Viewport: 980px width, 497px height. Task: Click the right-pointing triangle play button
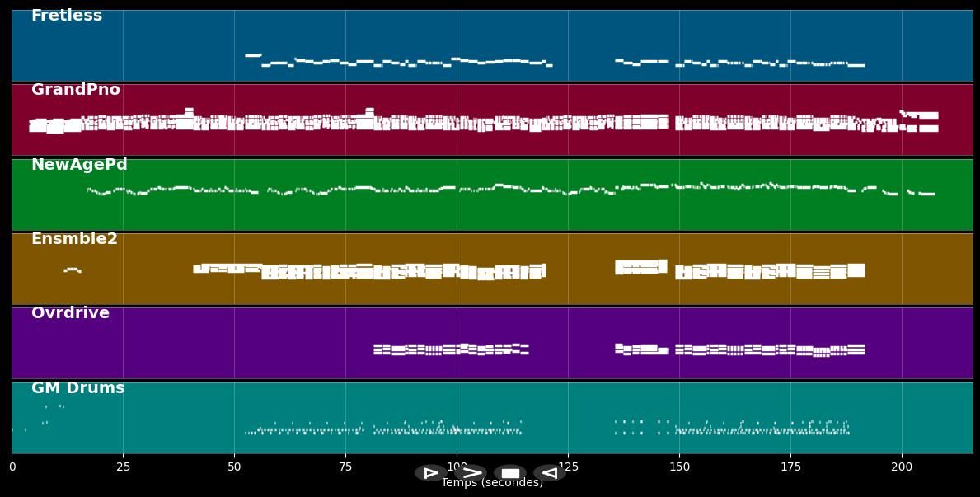coord(430,473)
